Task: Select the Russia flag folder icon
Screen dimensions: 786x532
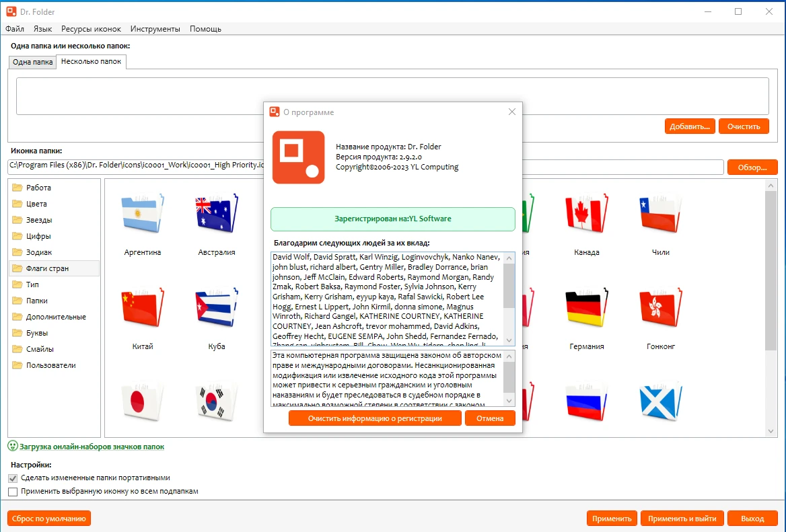Action: 587,402
